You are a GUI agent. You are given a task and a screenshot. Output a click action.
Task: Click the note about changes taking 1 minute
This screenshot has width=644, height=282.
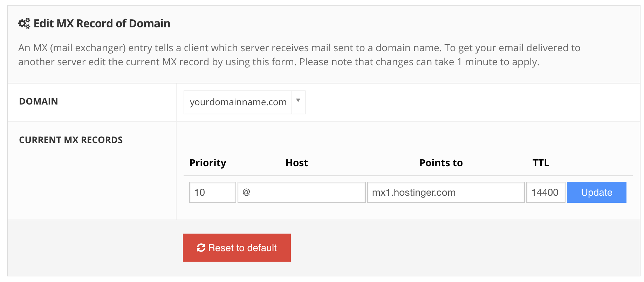point(419,62)
